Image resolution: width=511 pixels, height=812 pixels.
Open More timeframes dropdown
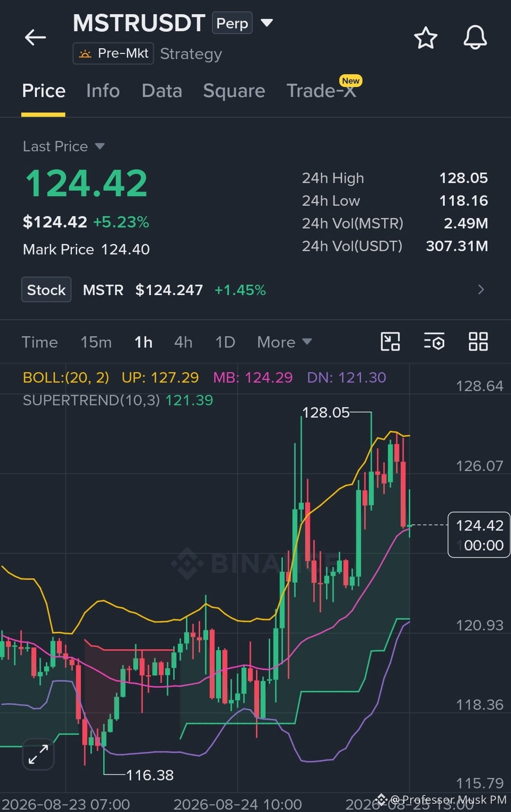tap(284, 342)
